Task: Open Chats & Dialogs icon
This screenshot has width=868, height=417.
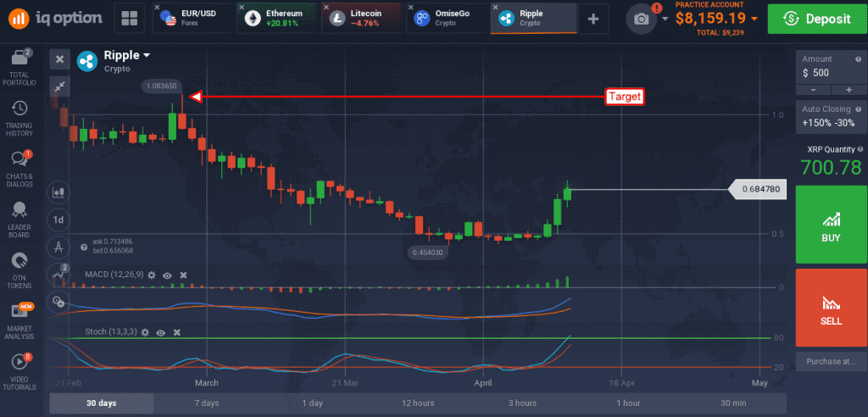Action: tap(20, 159)
